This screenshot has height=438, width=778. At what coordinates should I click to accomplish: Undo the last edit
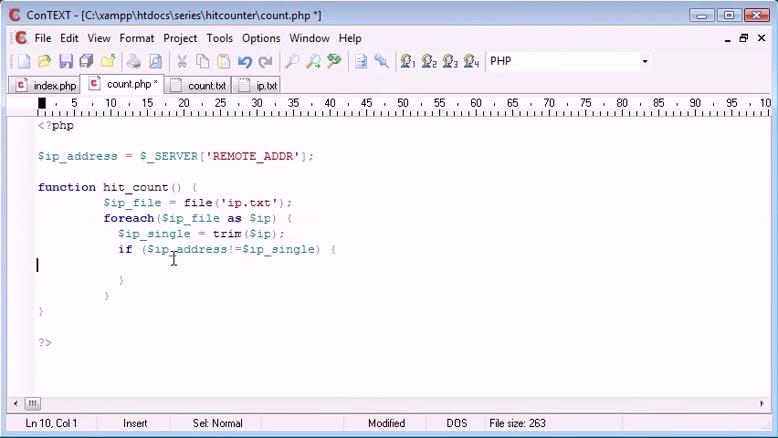[x=245, y=62]
